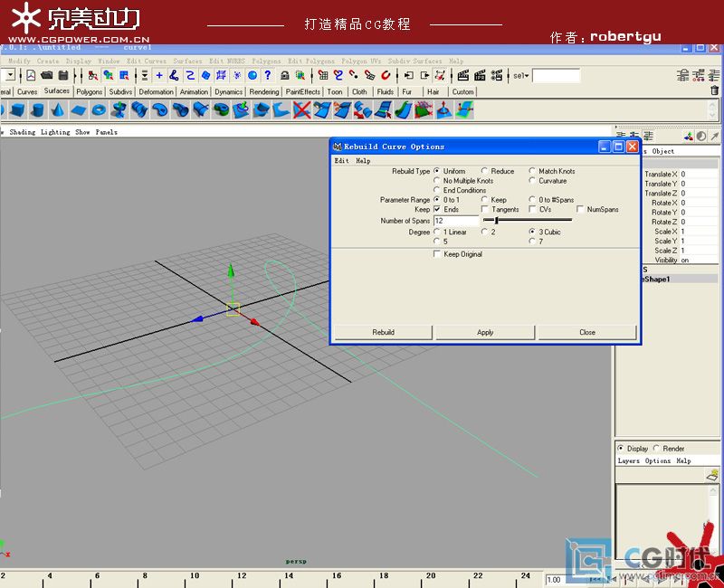
Task: Select the 3 Cubic degree option
Action: click(x=532, y=232)
